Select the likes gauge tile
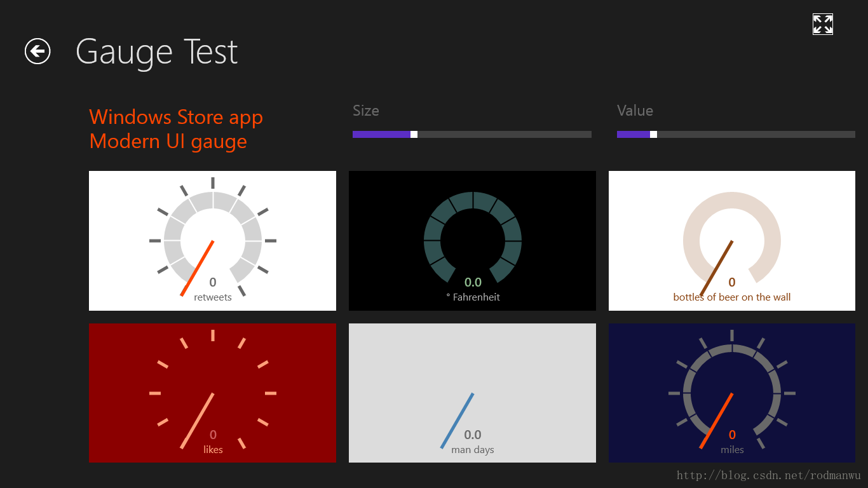Screen dimensions: 868x488 pos(212,393)
